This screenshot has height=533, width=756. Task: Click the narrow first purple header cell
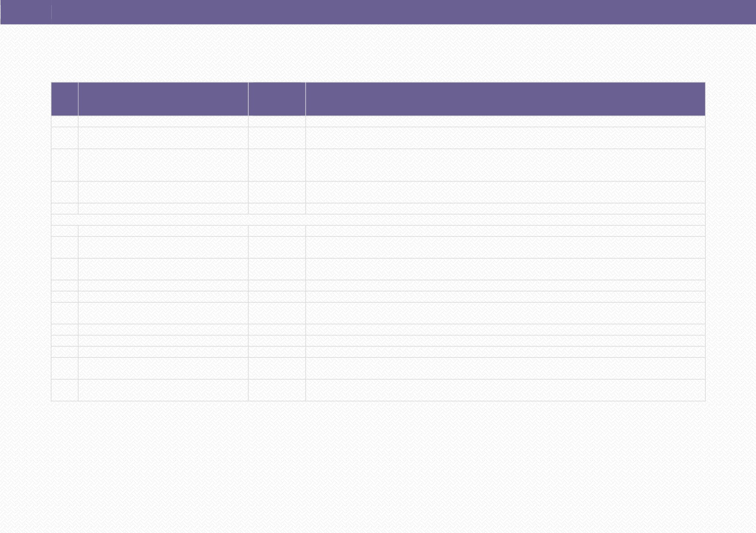point(65,99)
